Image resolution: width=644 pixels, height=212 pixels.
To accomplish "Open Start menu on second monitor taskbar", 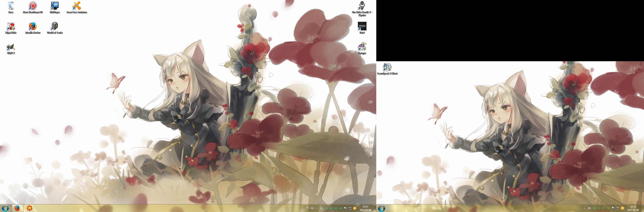I will (382, 208).
